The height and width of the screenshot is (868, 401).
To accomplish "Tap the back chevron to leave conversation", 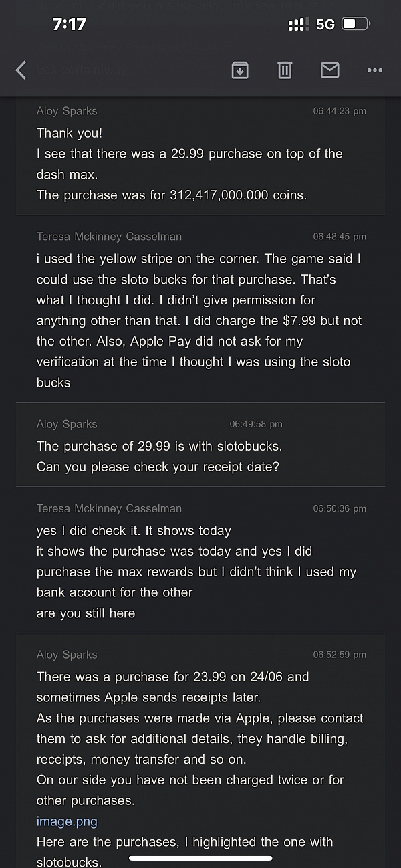I will click(20, 70).
